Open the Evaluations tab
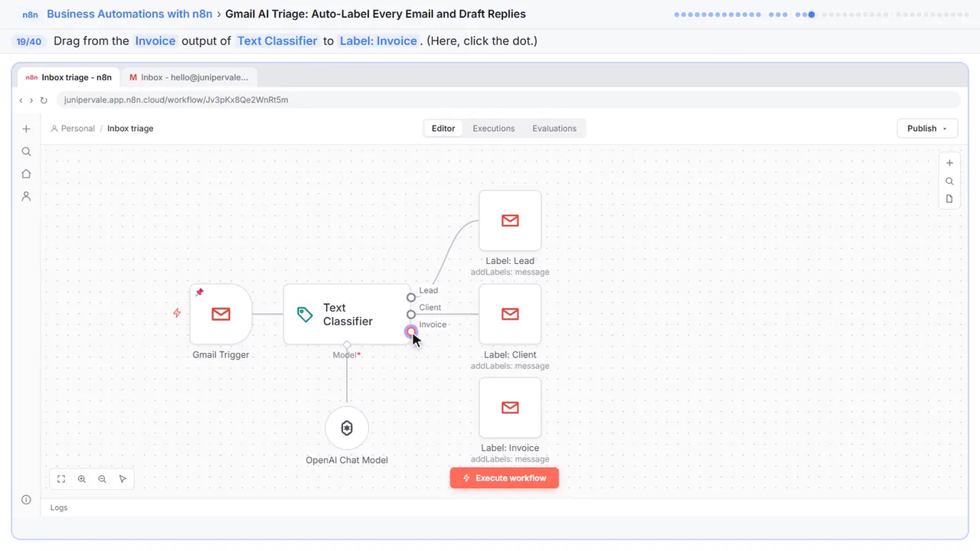This screenshot has width=980, height=551. (x=554, y=129)
